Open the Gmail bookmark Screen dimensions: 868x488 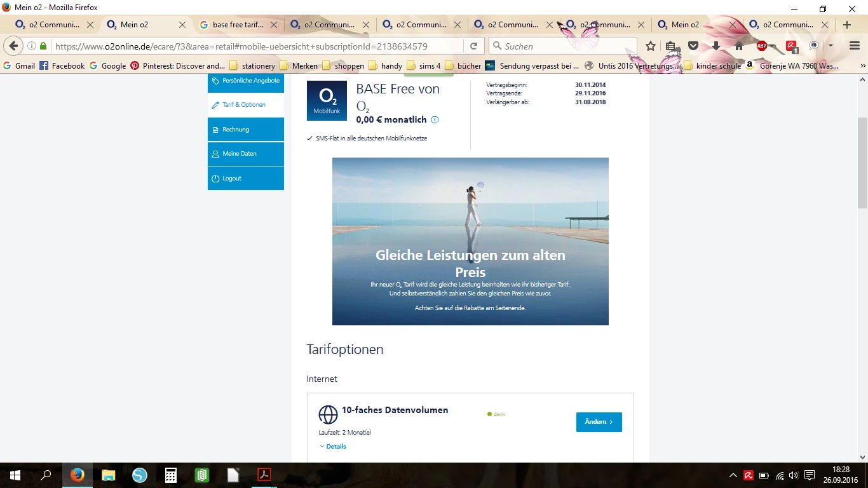[x=19, y=65]
